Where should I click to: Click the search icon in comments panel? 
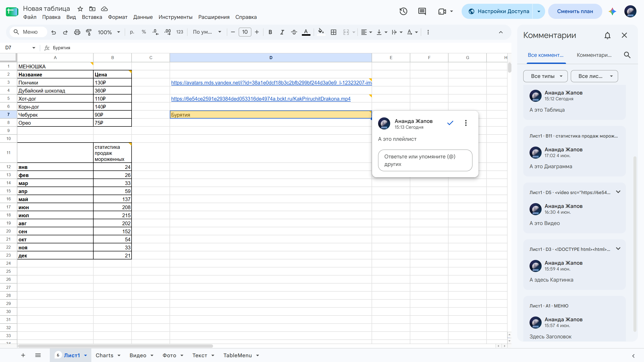[x=627, y=55]
